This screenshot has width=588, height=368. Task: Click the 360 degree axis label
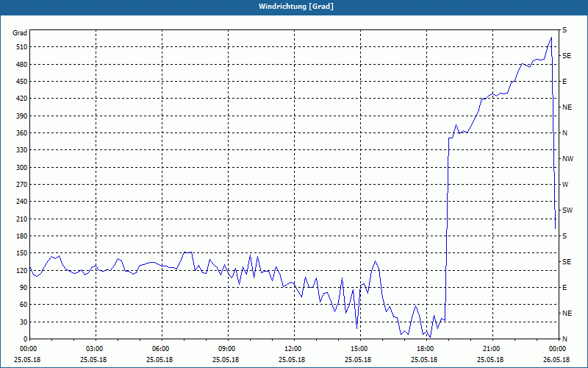(x=22, y=133)
